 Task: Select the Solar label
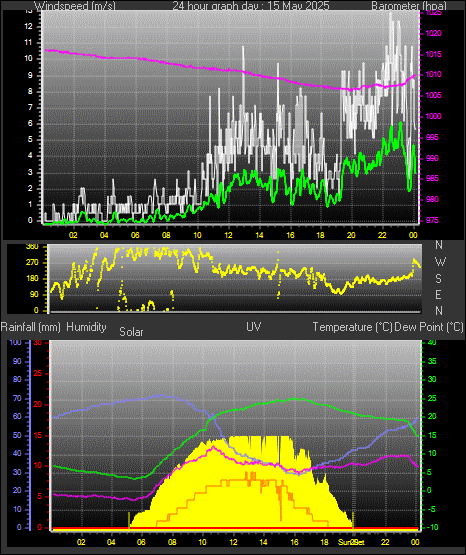(131, 332)
